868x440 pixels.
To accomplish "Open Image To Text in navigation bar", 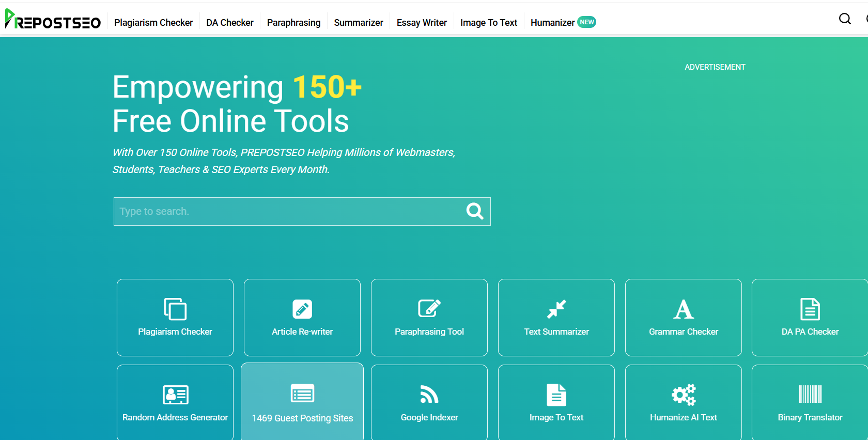I will tap(489, 23).
